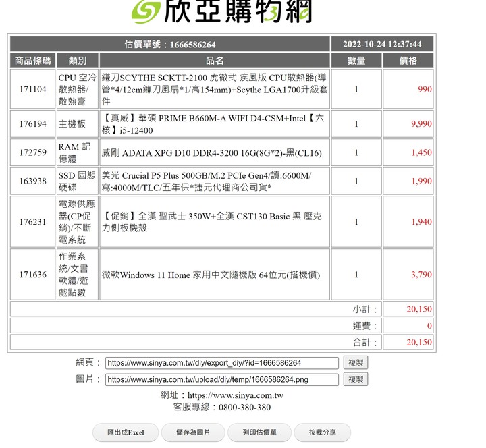486x448 pixels.
Task: Click the 按我分享 button
Action: click(x=323, y=432)
